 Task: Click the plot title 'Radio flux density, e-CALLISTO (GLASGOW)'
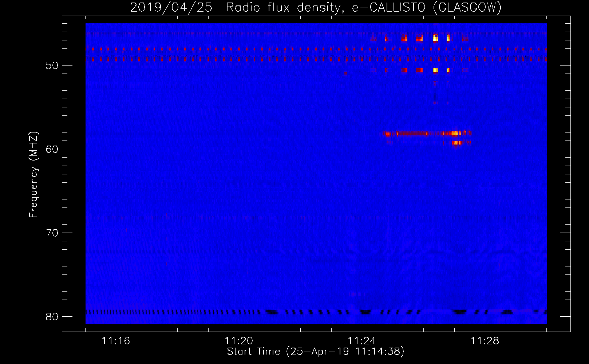tap(364, 7)
